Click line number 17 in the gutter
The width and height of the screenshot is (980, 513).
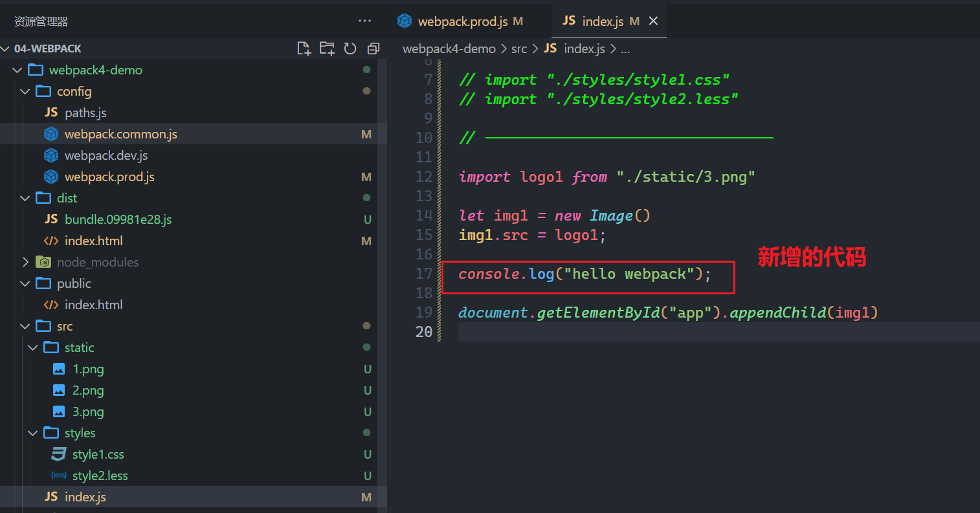[424, 274]
